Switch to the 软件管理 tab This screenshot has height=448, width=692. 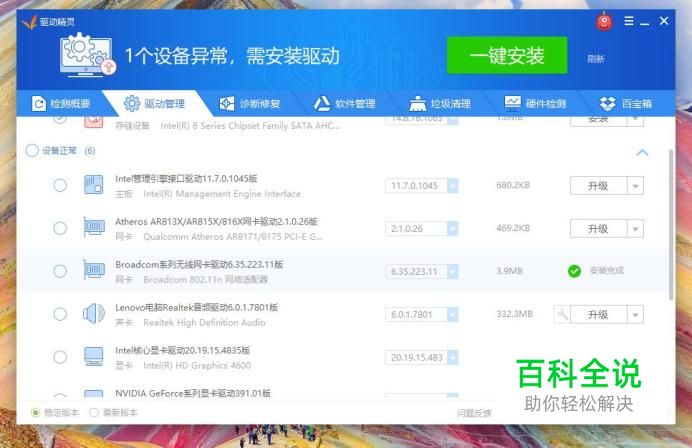point(345,104)
